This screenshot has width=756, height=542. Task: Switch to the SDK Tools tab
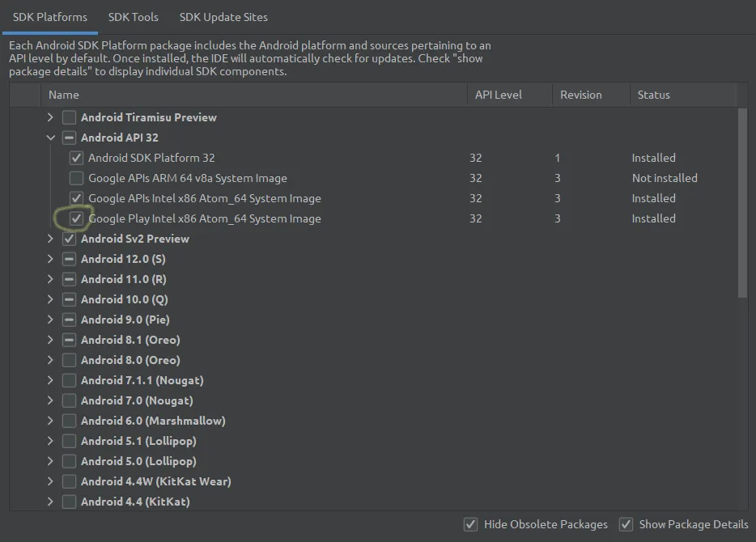[134, 16]
